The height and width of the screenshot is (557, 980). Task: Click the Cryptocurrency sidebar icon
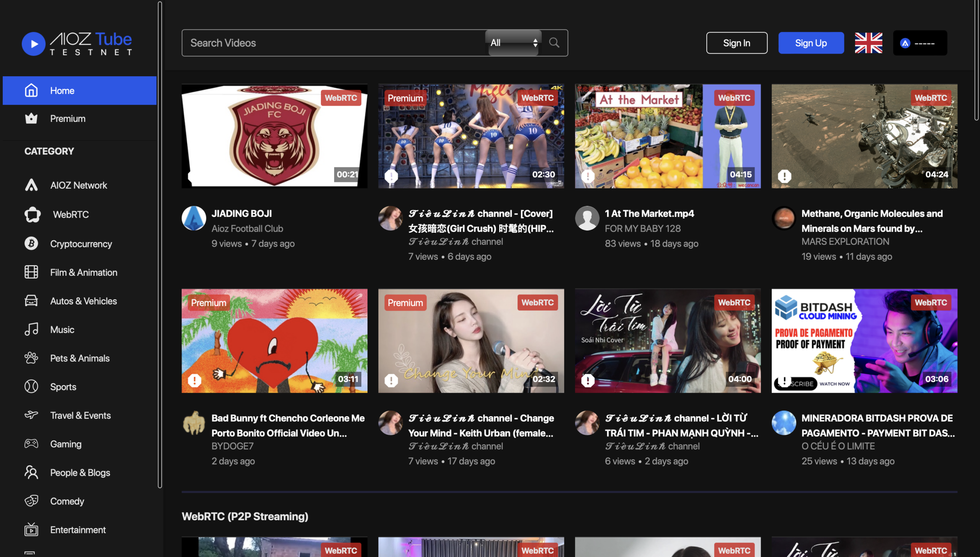pos(31,243)
